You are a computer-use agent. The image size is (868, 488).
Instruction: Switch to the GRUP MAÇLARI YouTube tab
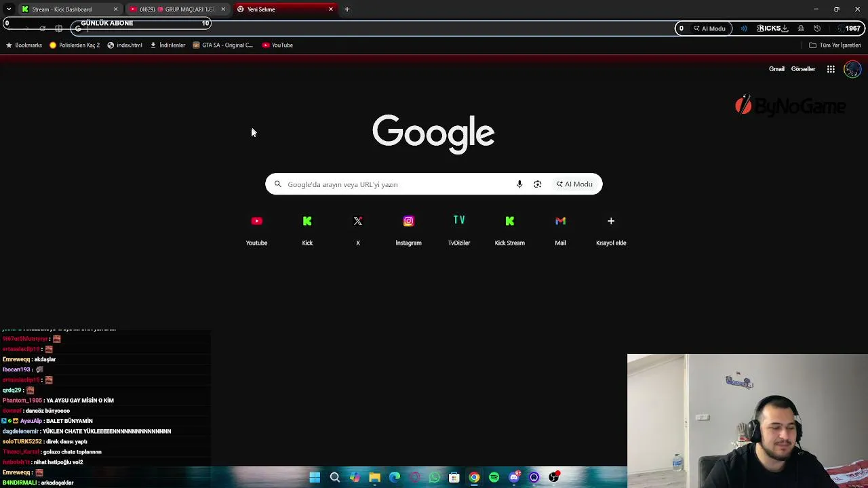[176, 9]
